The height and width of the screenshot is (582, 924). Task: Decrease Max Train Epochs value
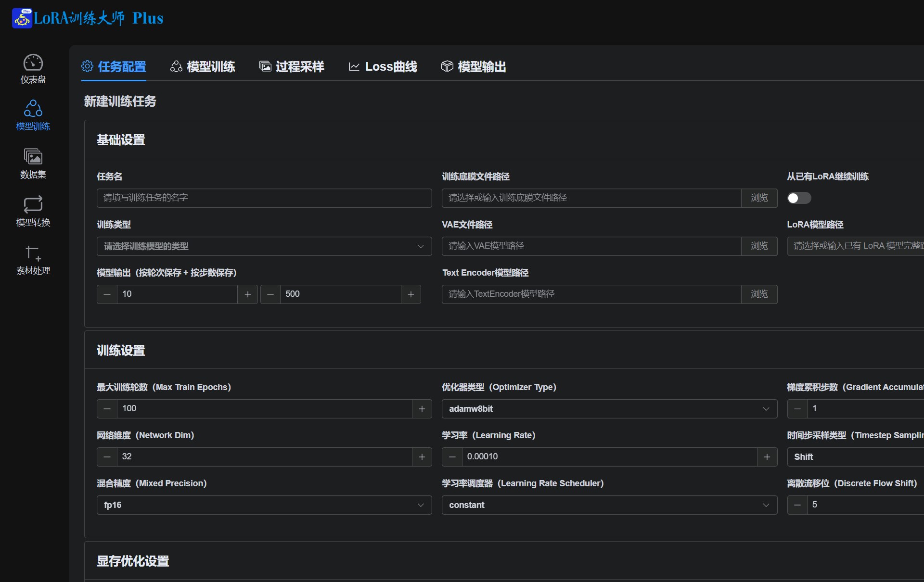(107, 409)
